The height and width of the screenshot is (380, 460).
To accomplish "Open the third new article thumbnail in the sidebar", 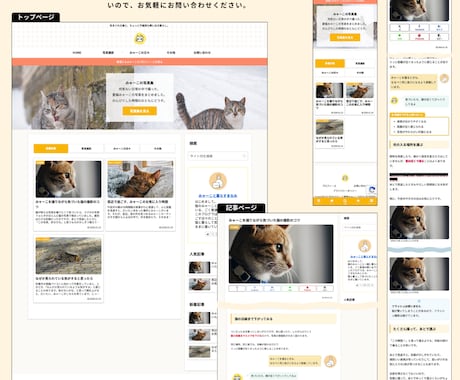I will [x=199, y=352].
